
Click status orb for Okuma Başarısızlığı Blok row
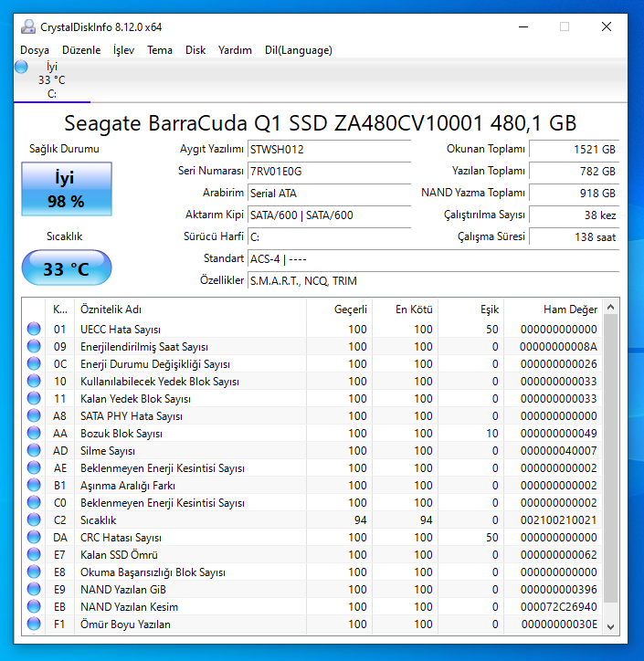(x=34, y=572)
